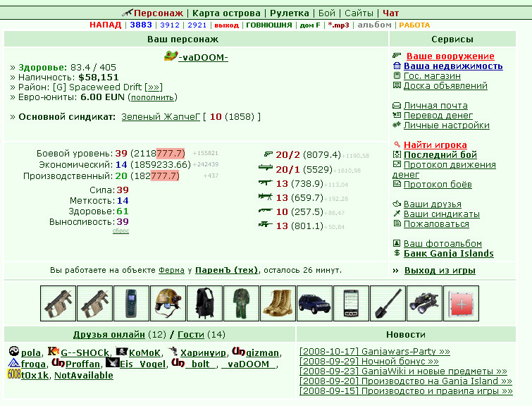Open the first Kriss submachine gun item
The width and height of the screenshot is (532, 406).
coord(58,303)
